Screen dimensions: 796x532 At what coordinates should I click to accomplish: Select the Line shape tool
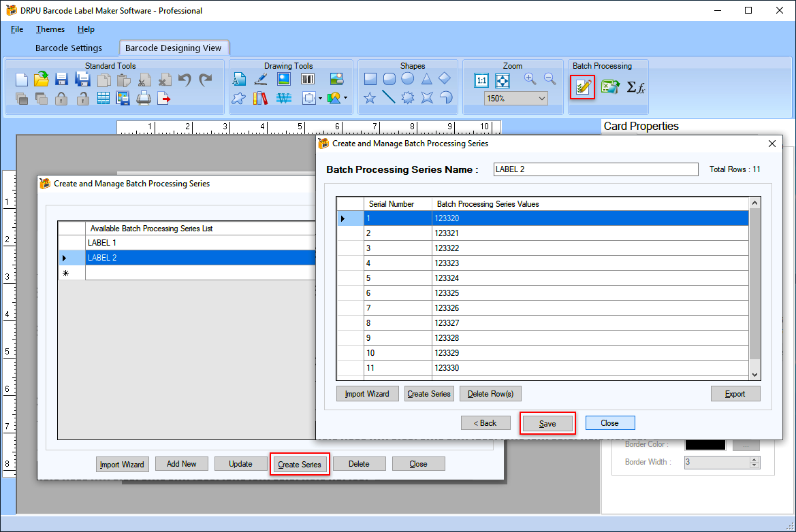388,97
